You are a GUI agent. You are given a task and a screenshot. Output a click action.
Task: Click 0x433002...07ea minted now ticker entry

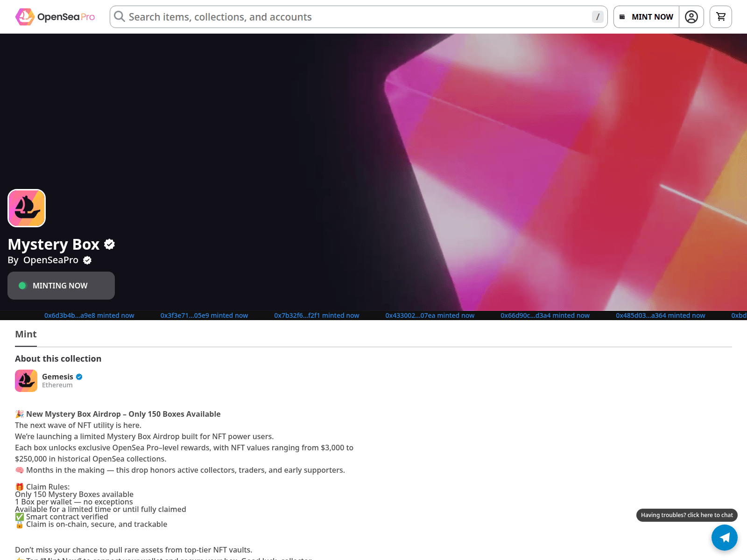click(x=430, y=315)
